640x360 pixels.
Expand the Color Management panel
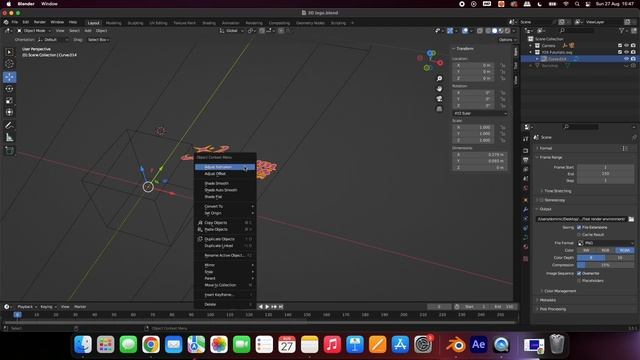pyautogui.click(x=560, y=291)
